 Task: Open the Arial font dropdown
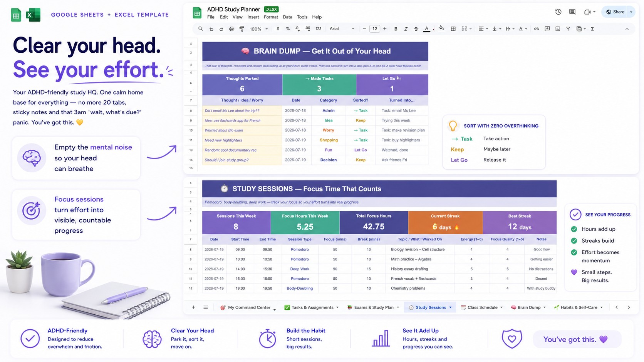pos(342,29)
